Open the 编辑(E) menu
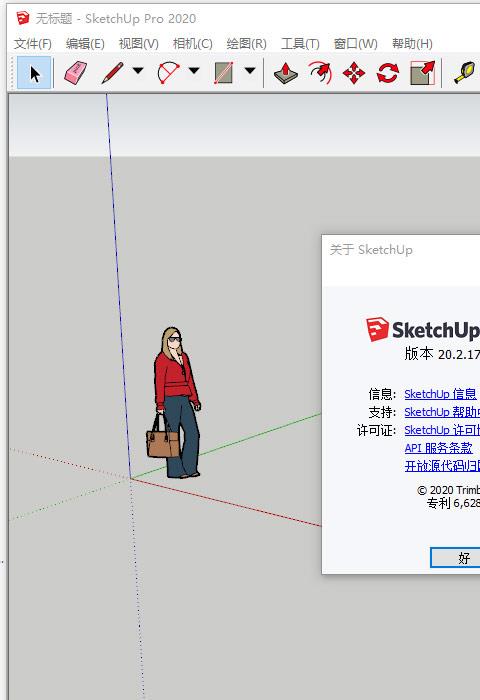Image resolution: width=480 pixels, height=700 pixels. [85, 44]
